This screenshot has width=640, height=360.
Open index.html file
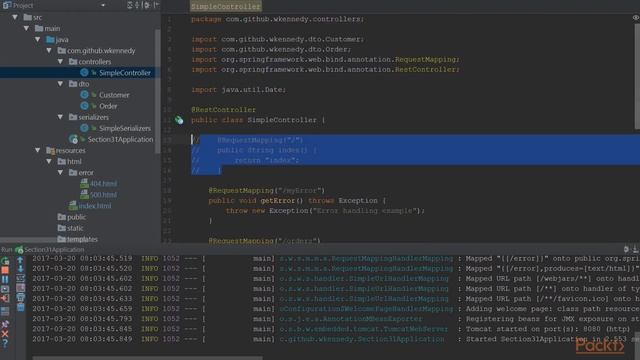coord(95,206)
